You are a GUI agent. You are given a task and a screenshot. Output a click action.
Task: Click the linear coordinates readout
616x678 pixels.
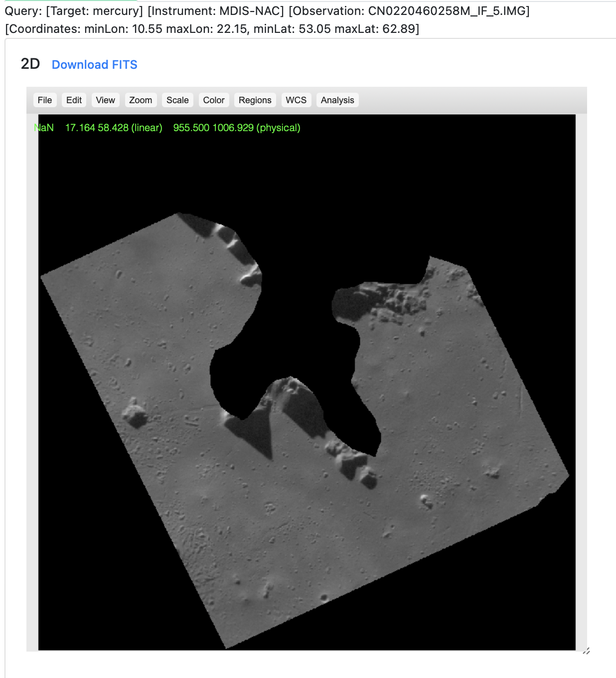114,128
